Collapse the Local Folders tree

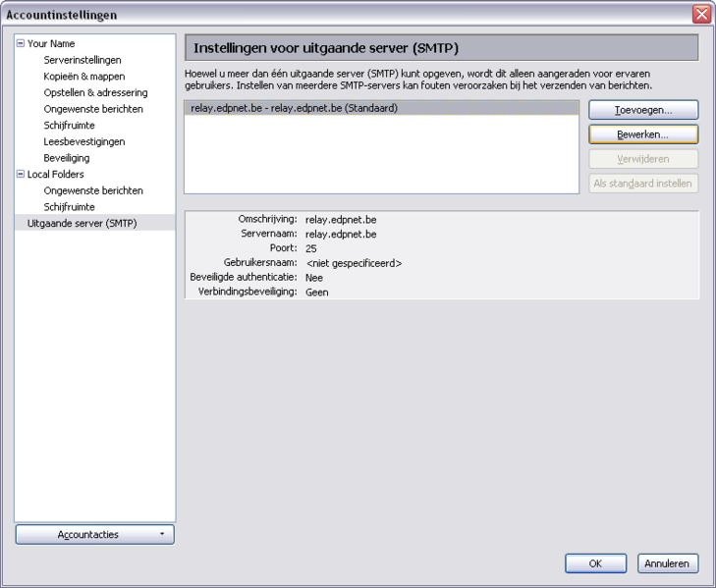pos(21,174)
